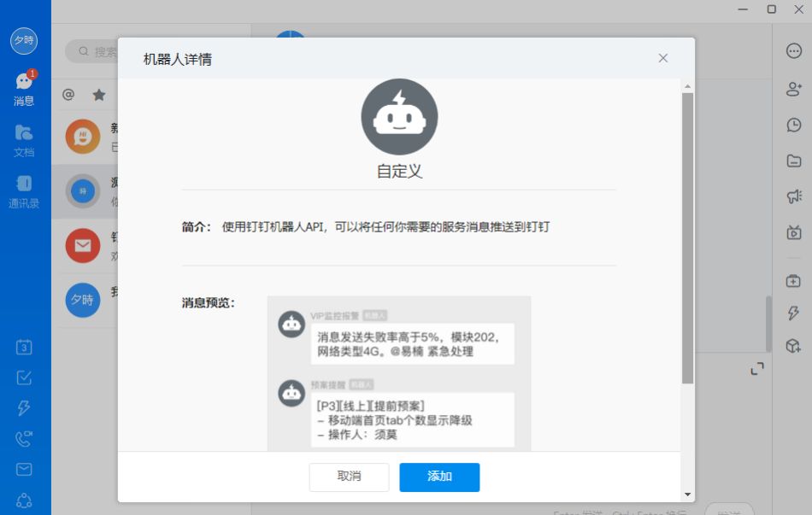Maximize the DingTalk window
This screenshot has height=515, width=812.
click(772, 9)
